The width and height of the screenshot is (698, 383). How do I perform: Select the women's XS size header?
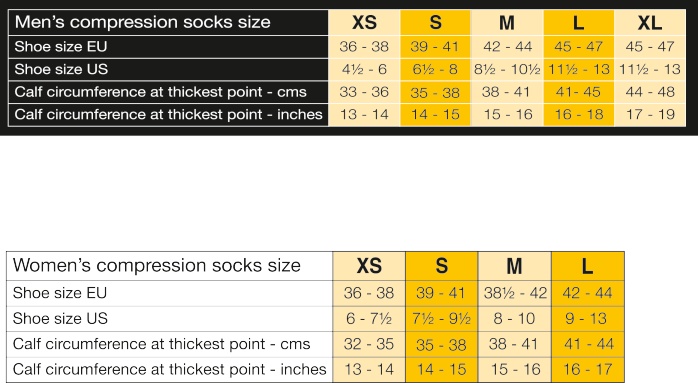[369, 266]
